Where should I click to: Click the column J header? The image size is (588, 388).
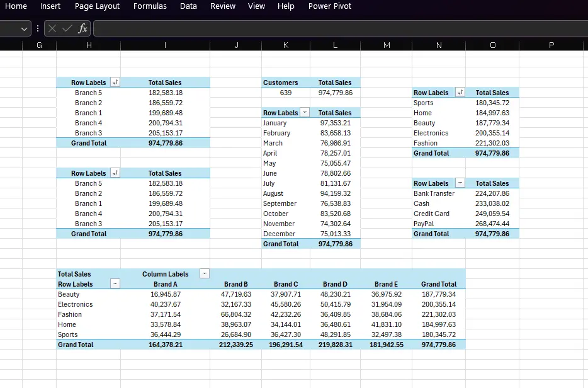pos(236,45)
